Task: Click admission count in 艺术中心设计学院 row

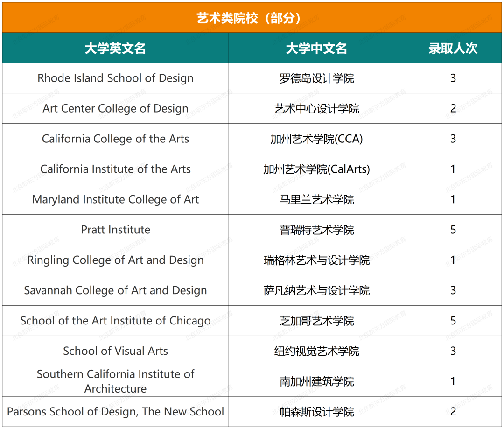Action: pyautogui.click(x=453, y=108)
